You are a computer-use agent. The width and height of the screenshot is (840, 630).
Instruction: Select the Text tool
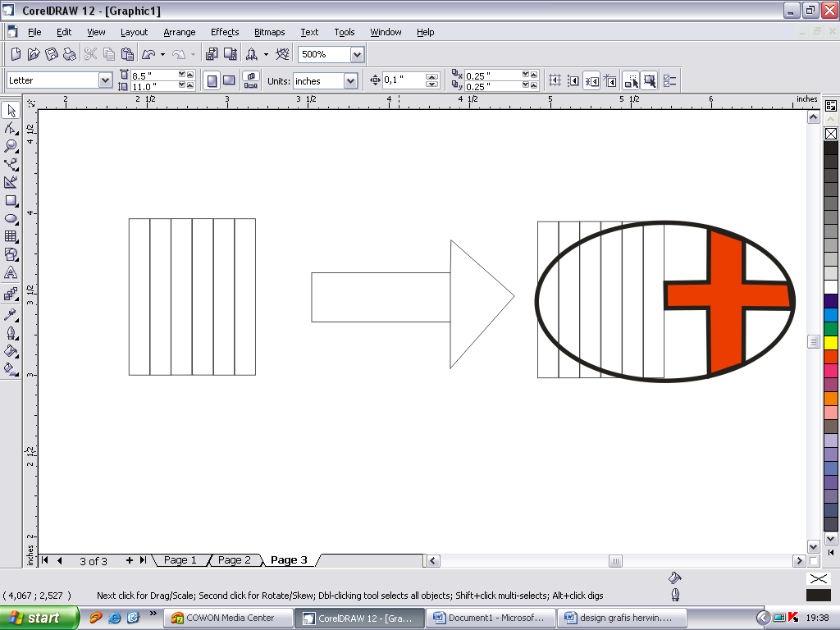click(11, 272)
